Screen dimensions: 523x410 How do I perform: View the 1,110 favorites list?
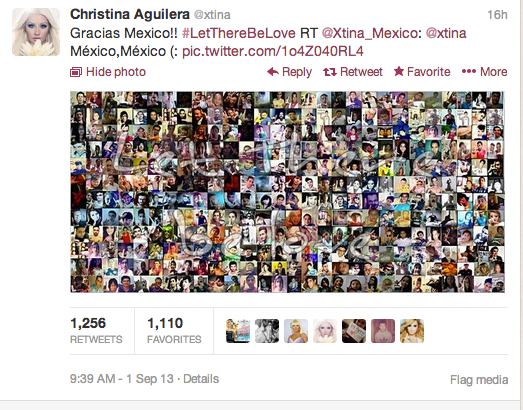(174, 331)
